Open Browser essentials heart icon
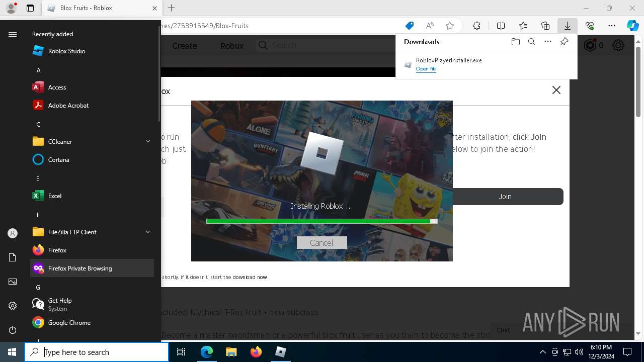The image size is (644, 362). [x=590, y=26]
